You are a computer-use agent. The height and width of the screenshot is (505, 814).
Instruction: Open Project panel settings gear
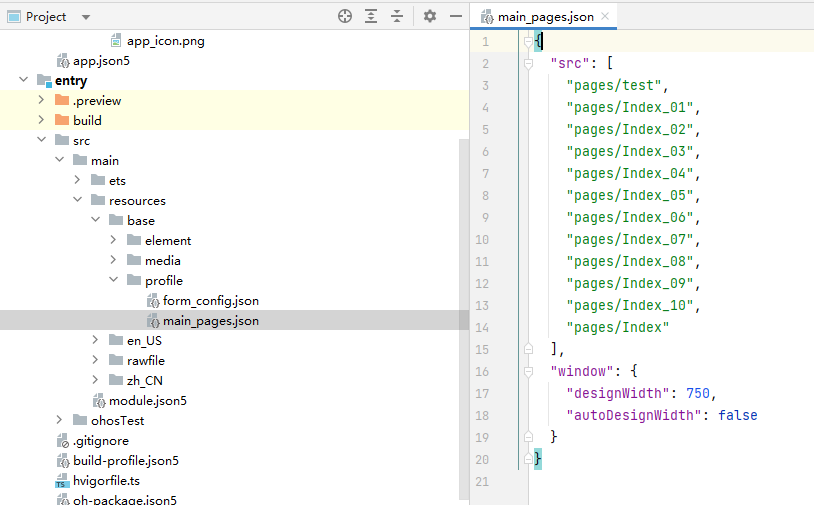pyautogui.click(x=430, y=17)
